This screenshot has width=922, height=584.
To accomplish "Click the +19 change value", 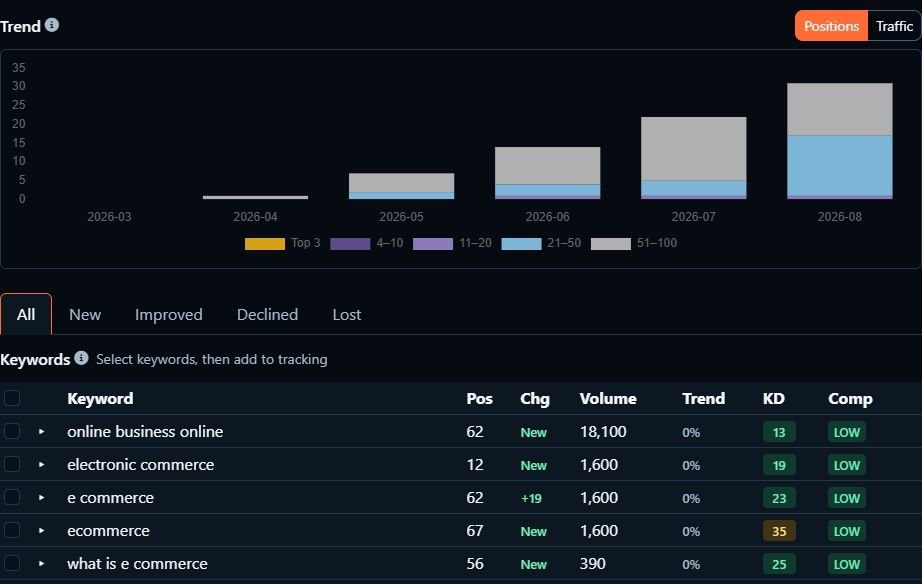I will pos(531,498).
